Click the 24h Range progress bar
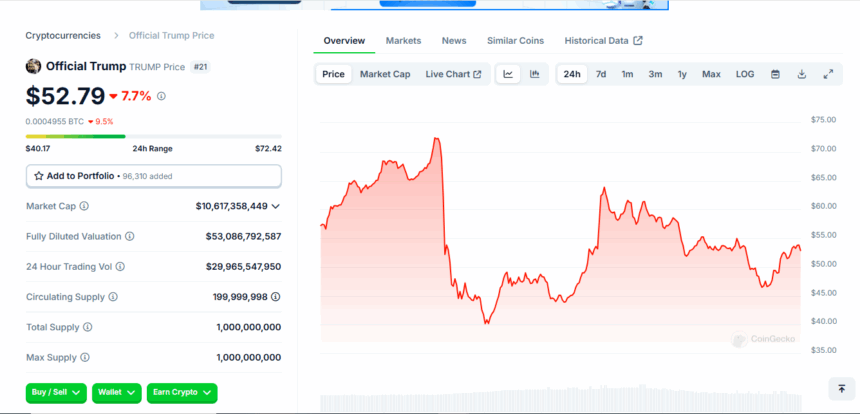 [154, 136]
